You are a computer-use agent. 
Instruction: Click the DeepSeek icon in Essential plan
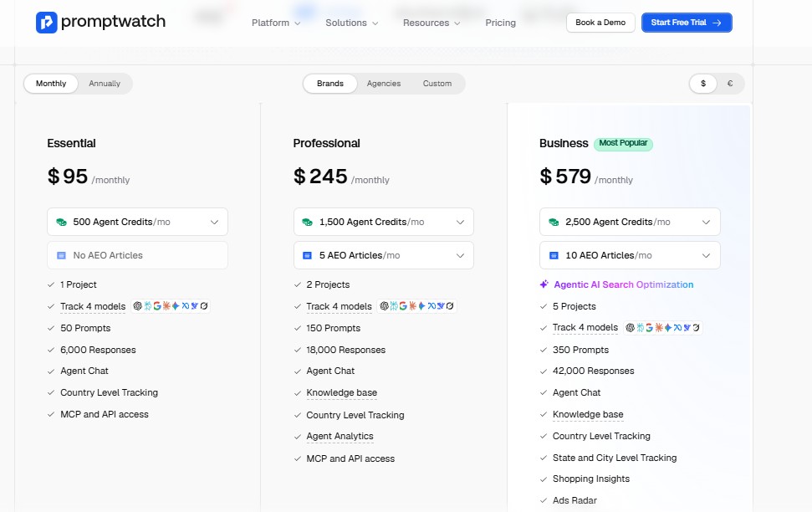tap(195, 305)
